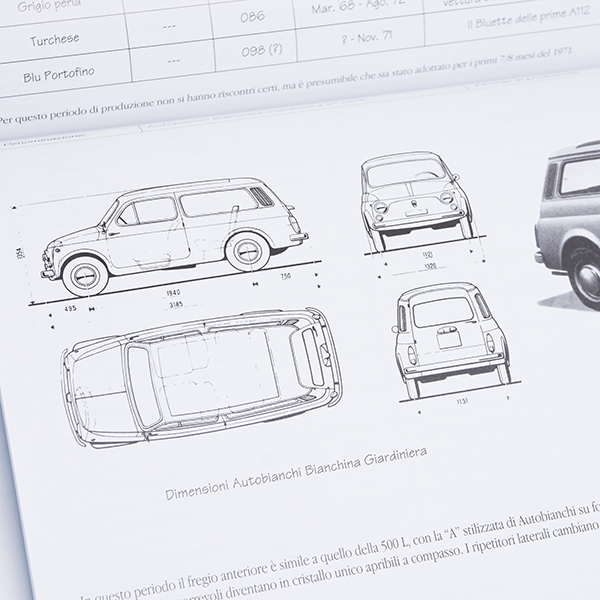600x600 pixels.
Task: Click the rear side air vent in the side view
Action: pos(262,197)
